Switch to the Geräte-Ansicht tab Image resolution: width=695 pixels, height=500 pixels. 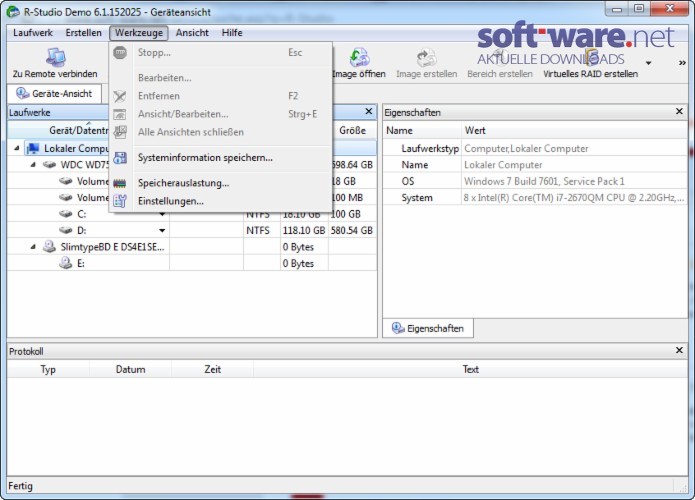click(55, 94)
